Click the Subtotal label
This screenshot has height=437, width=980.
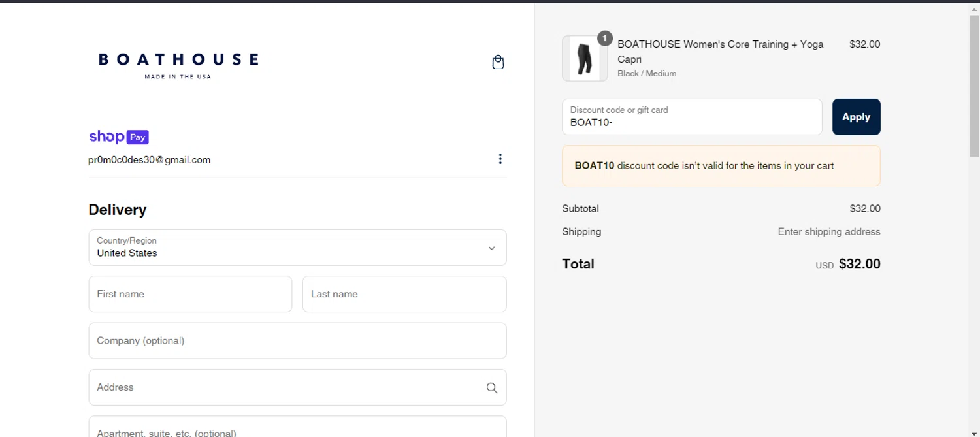[580, 209]
